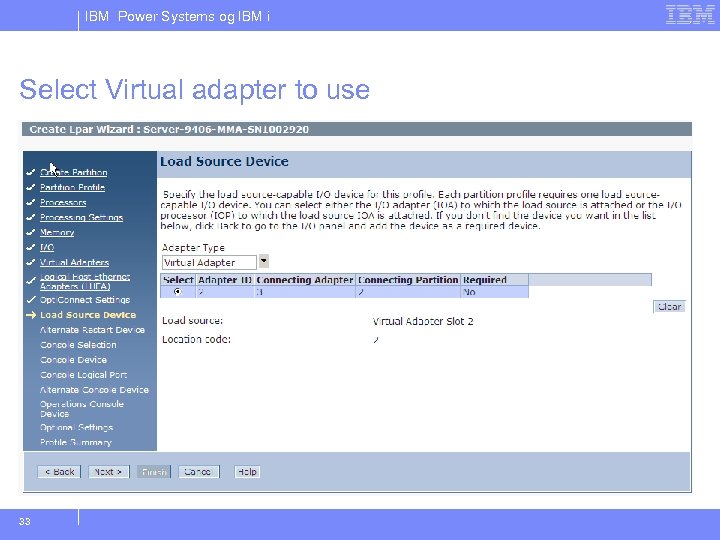Click the arrow icon beside Load Source Device
Image resolution: width=720 pixels, height=540 pixels.
(x=31, y=315)
